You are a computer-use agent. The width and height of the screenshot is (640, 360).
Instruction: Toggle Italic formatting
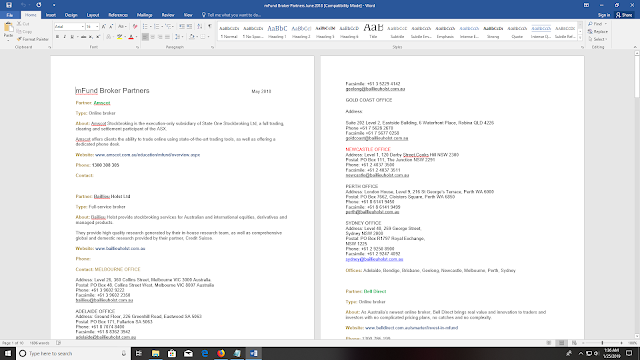(64, 37)
